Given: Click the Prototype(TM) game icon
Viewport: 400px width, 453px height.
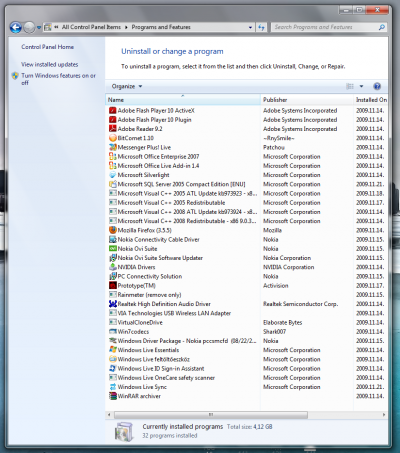Looking at the screenshot, I should [113, 286].
